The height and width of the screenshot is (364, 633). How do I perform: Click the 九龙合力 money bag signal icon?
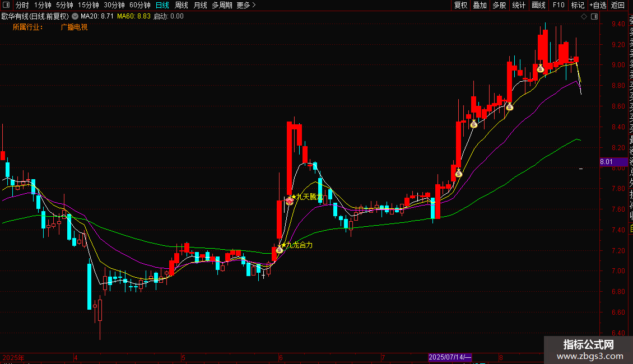pos(280,249)
